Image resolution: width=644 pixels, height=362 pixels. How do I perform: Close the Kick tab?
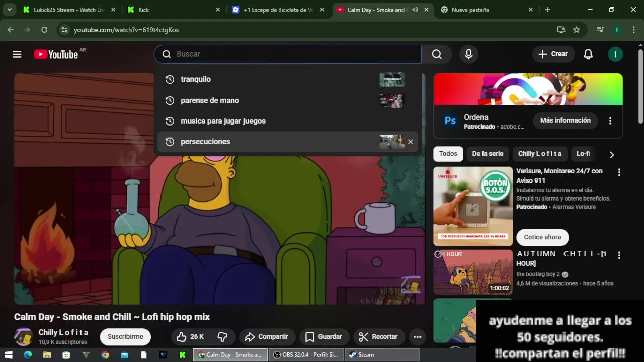217,10
